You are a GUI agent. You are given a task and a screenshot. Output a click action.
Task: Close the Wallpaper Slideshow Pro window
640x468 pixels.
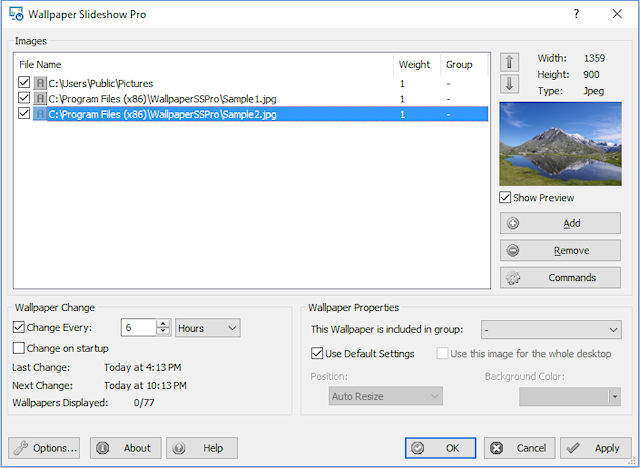617,14
